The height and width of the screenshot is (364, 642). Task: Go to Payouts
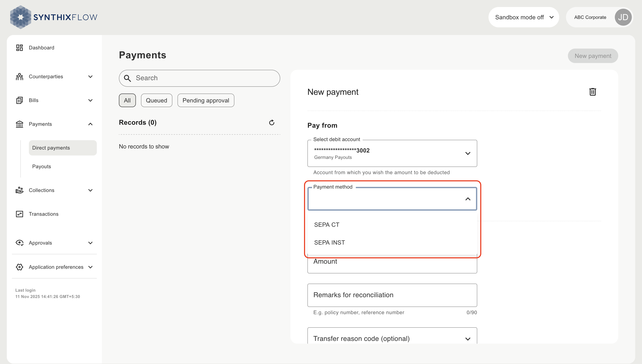(42, 167)
